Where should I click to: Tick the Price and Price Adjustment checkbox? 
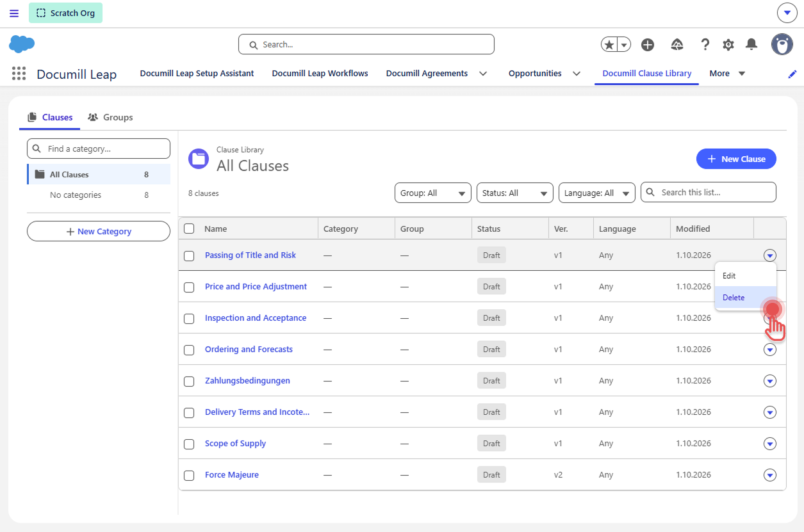(189, 287)
